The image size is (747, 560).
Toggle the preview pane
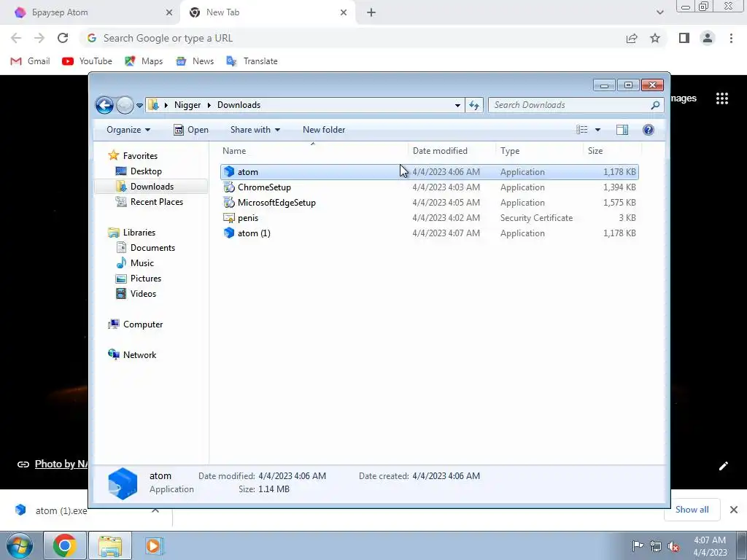click(x=622, y=130)
